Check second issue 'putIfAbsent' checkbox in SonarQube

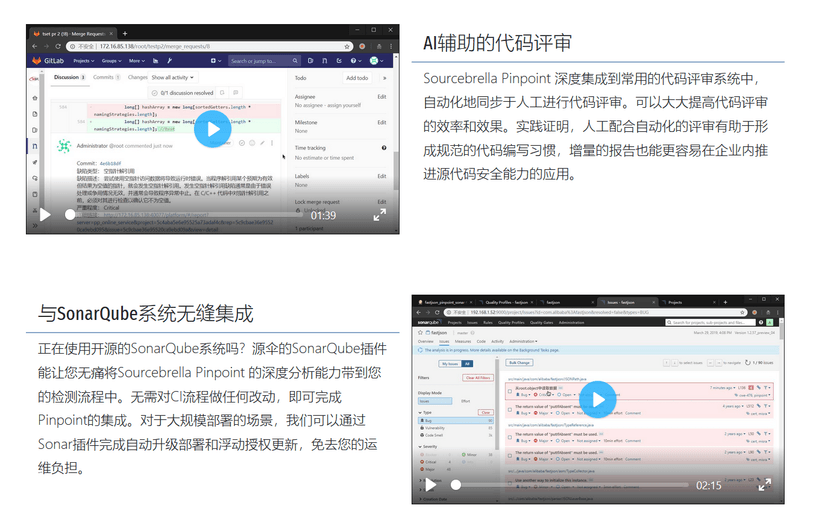(510, 409)
